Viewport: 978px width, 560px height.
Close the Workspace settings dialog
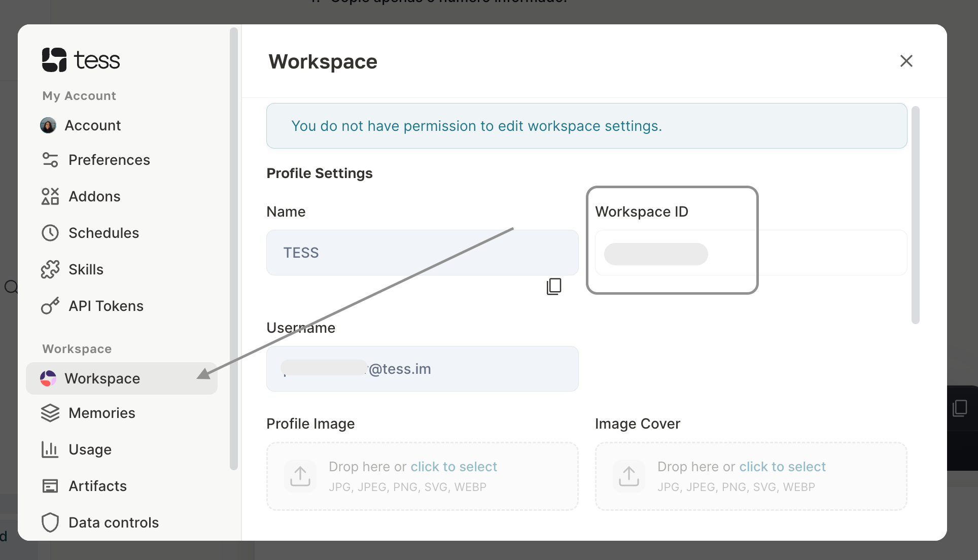click(x=906, y=61)
